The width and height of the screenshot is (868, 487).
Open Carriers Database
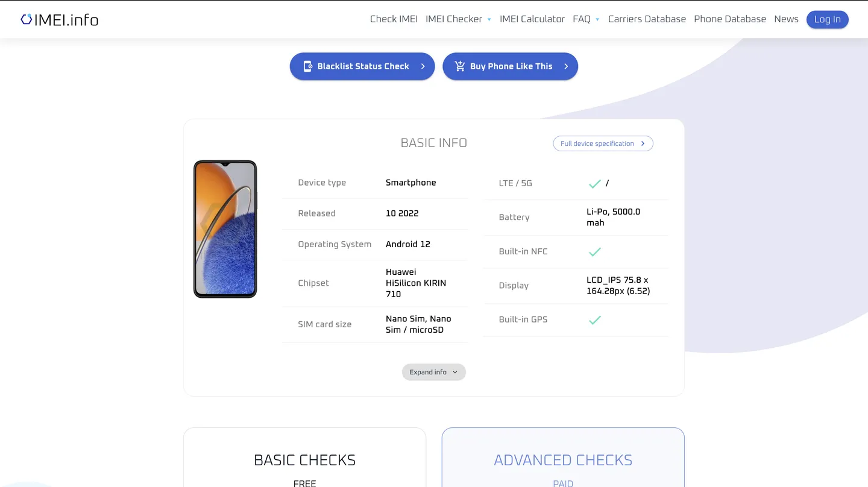coord(647,19)
